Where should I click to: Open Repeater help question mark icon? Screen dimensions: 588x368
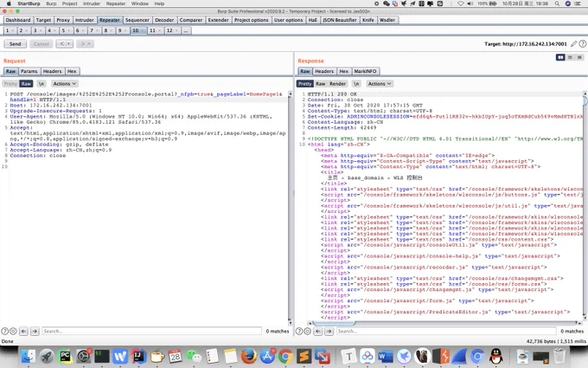click(x=582, y=44)
